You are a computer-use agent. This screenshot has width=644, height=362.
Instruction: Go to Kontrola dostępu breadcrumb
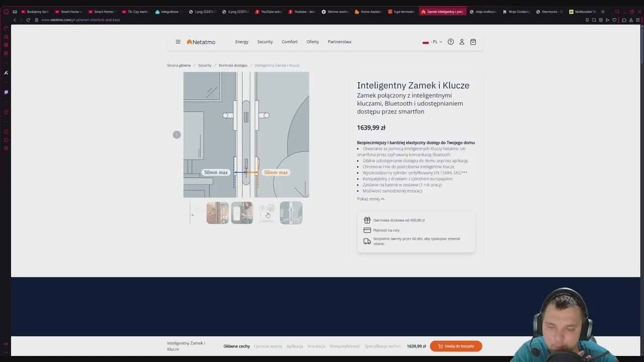pos(233,65)
